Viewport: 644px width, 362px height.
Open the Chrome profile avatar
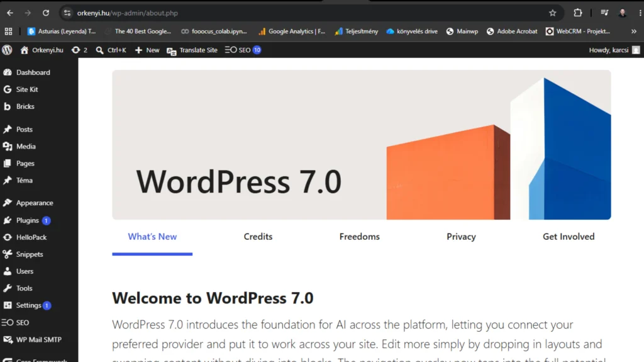pos(623,13)
